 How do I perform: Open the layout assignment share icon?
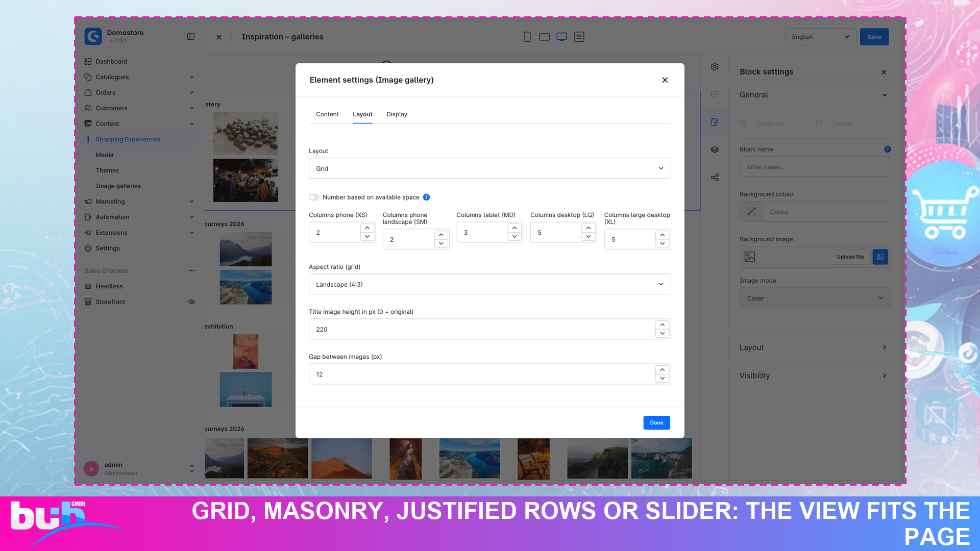click(x=715, y=177)
